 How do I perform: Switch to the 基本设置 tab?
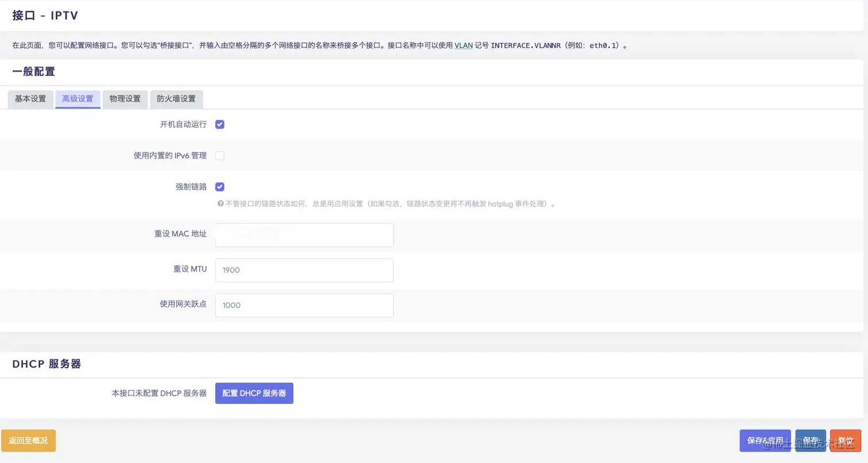pos(30,99)
